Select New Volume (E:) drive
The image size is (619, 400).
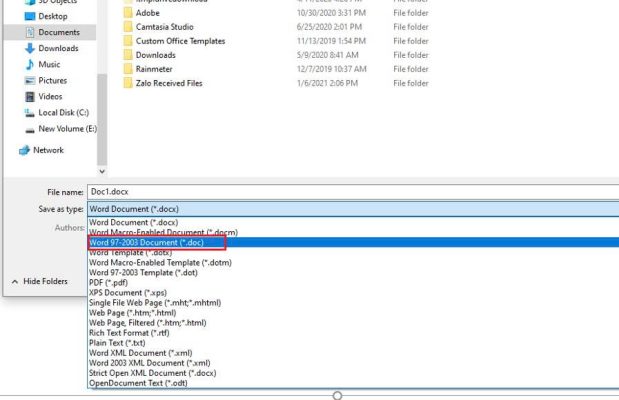tap(67, 129)
